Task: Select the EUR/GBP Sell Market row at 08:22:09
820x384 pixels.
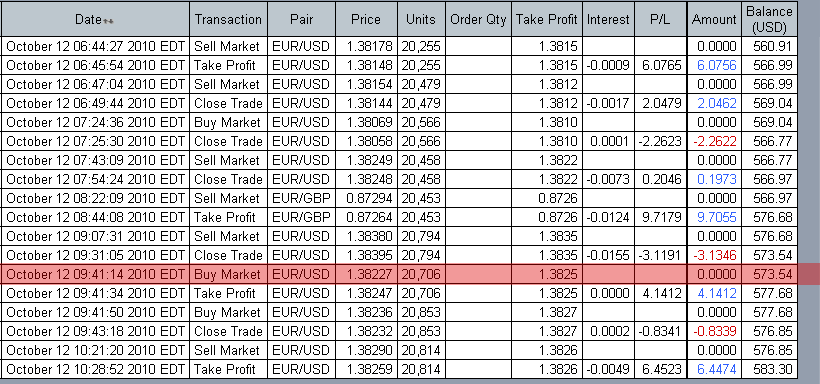Action: (400, 198)
